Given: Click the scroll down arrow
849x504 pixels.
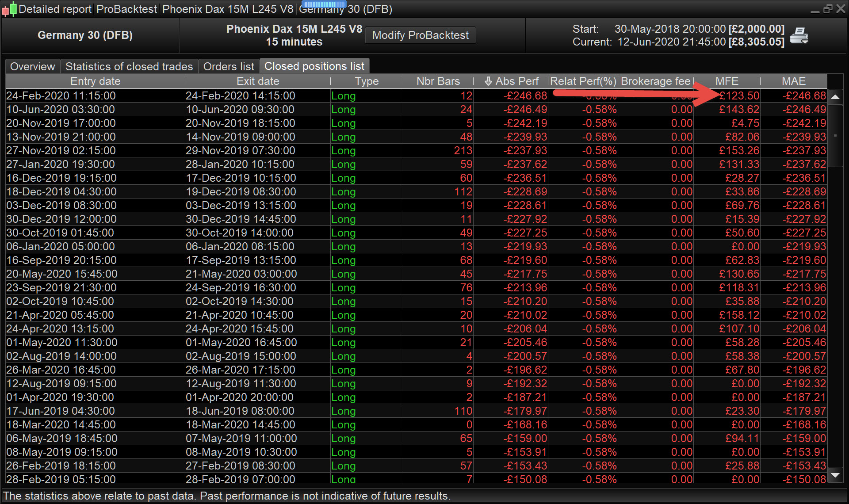Looking at the screenshot, I should (835, 475).
